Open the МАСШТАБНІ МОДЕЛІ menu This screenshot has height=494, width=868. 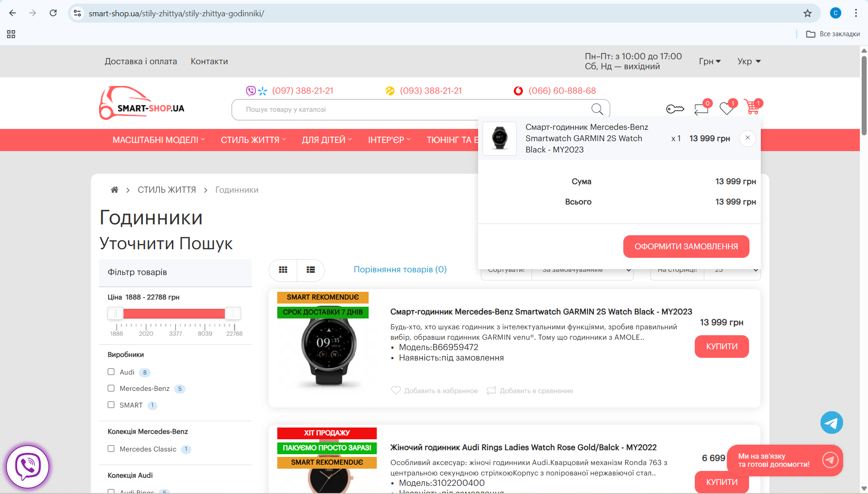(x=158, y=140)
